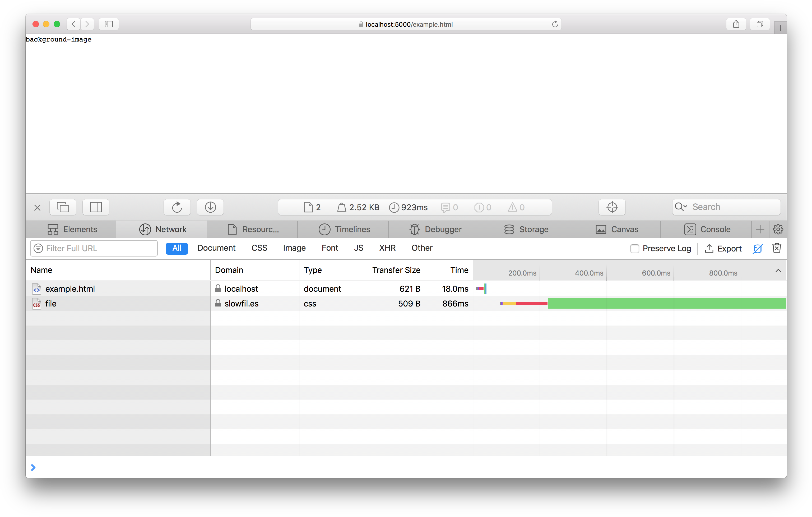Click the element selection crosshair icon
Image resolution: width=812 pixels, height=517 pixels.
(x=612, y=207)
